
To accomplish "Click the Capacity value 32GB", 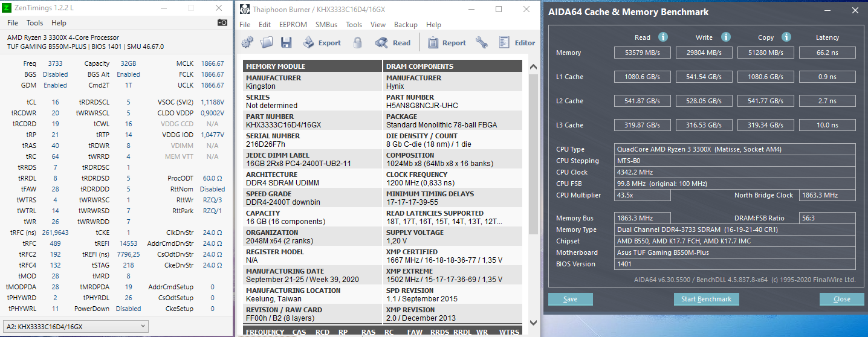I will click(128, 63).
